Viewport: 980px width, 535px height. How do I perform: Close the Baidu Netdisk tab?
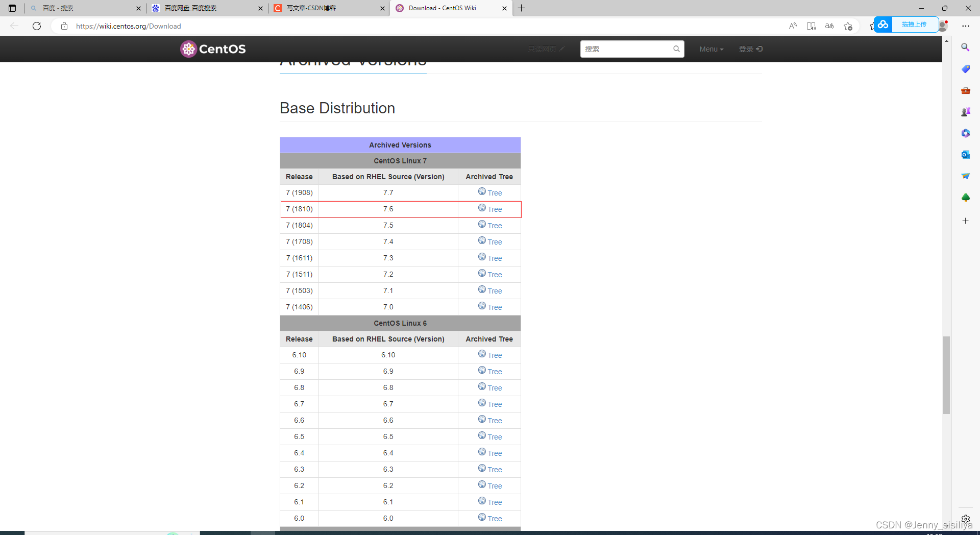260,8
